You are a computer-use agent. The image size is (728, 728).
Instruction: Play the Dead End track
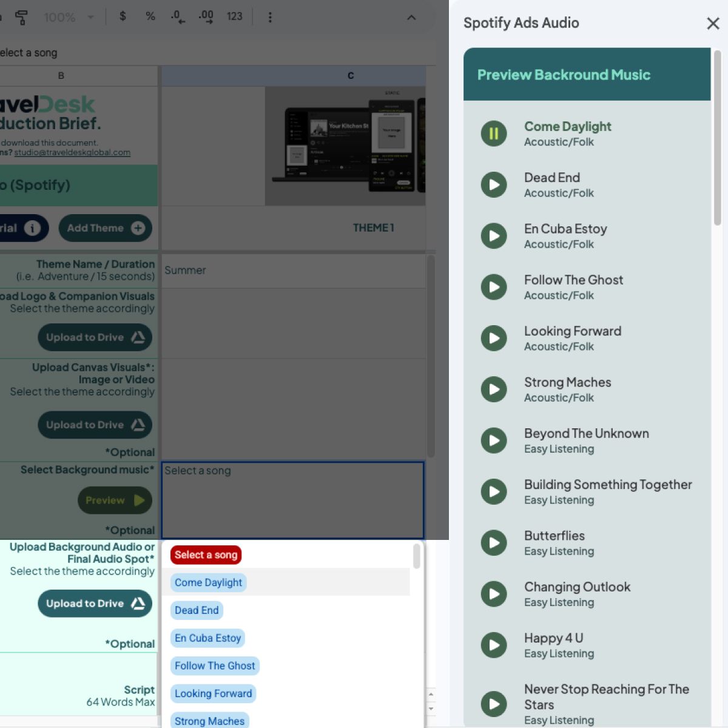(x=493, y=184)
